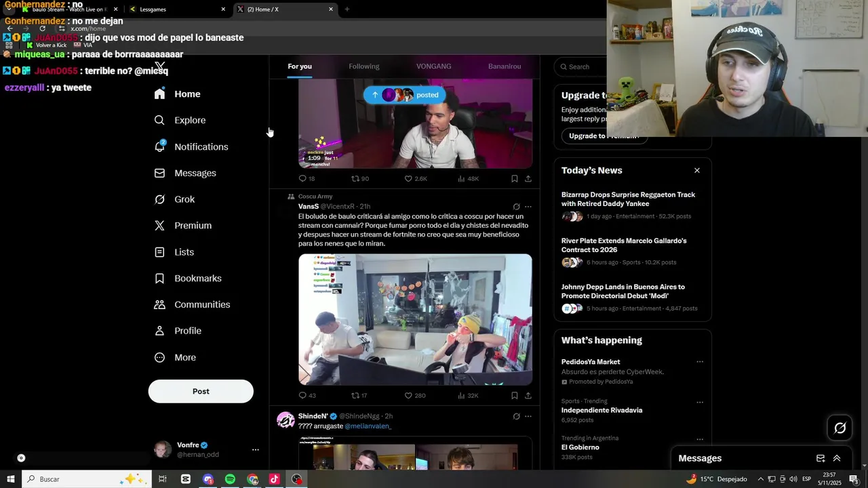Repost the VansS post showing 17 reposts
868x488 pixels.
[x=359, y=395]
